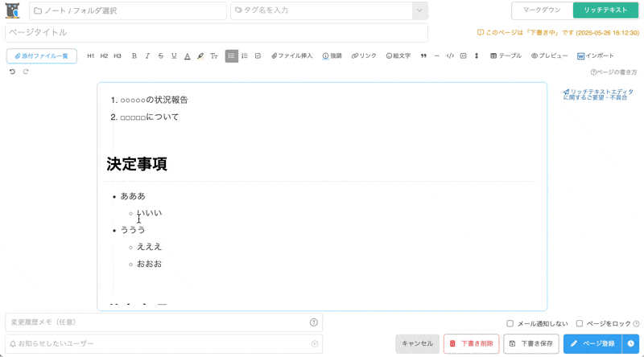The image size is (644, 357).
Task: Expand the tag name dropdown arrow
Action: coord(419,10)
